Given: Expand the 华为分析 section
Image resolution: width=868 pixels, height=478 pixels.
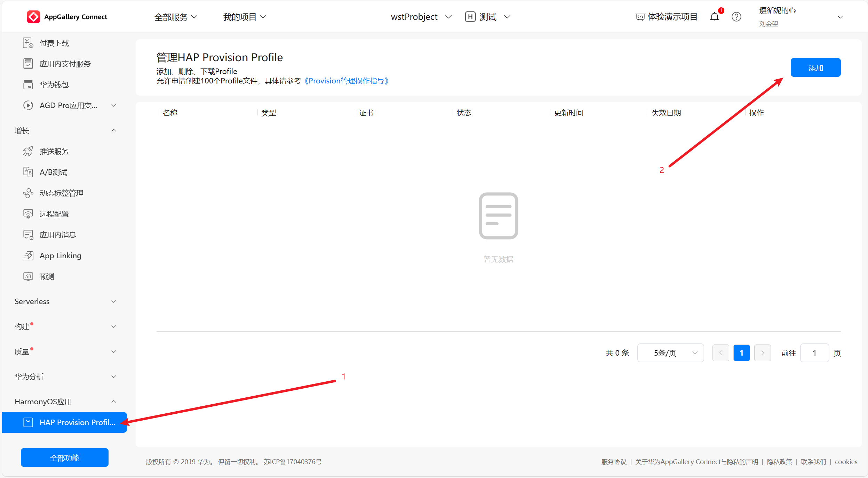Looking at the screenshot, I should [x=114, y=376].
